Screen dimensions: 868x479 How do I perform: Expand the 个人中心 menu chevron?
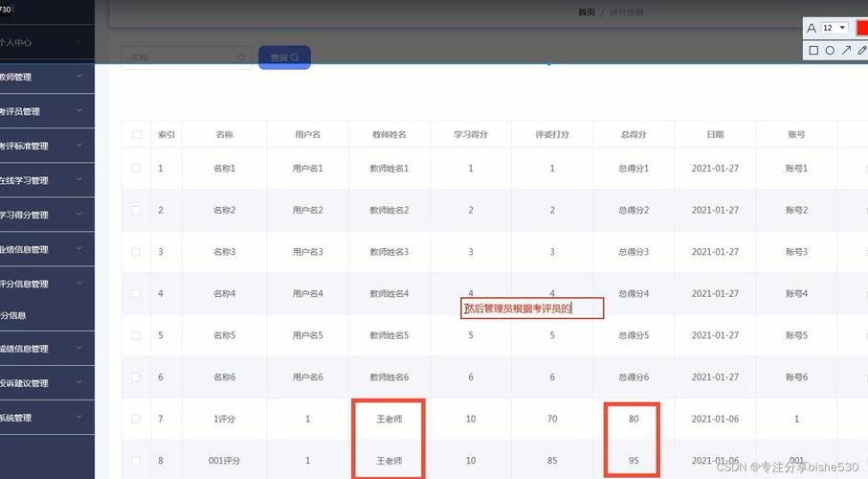pyautogui.click(x=79, y=41)
